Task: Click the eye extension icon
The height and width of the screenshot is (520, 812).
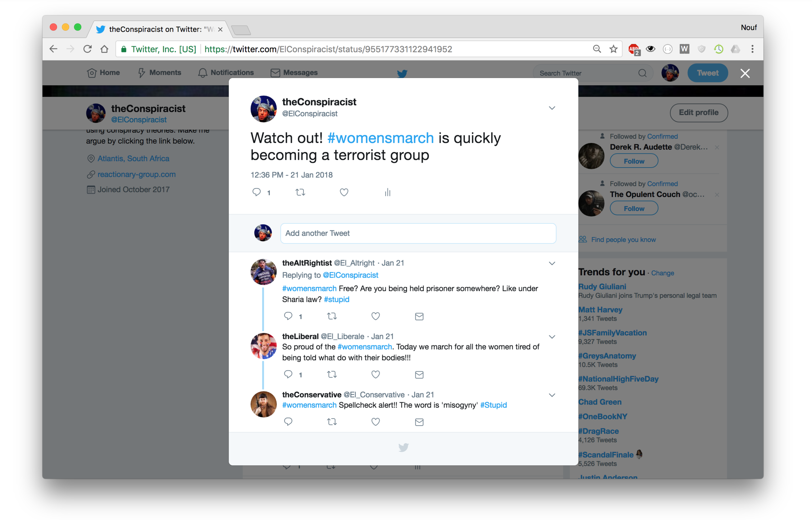Action: pos(650,49)
